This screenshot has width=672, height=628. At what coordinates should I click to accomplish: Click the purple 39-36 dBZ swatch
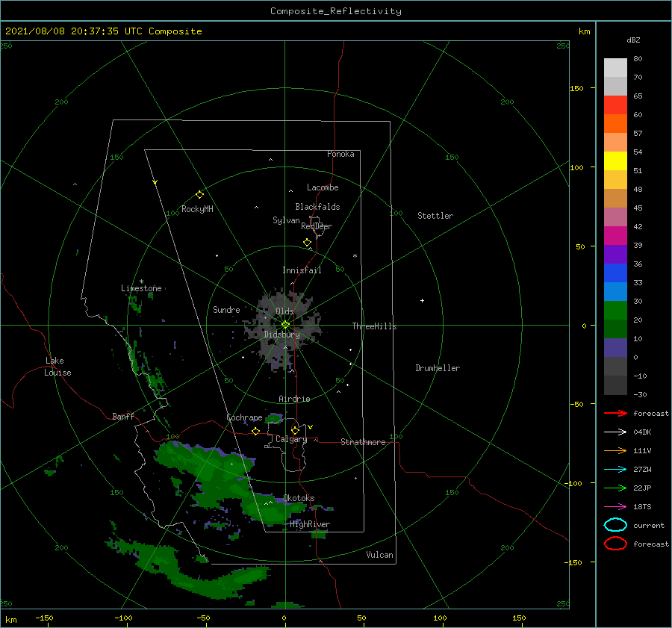pos(615,255)
